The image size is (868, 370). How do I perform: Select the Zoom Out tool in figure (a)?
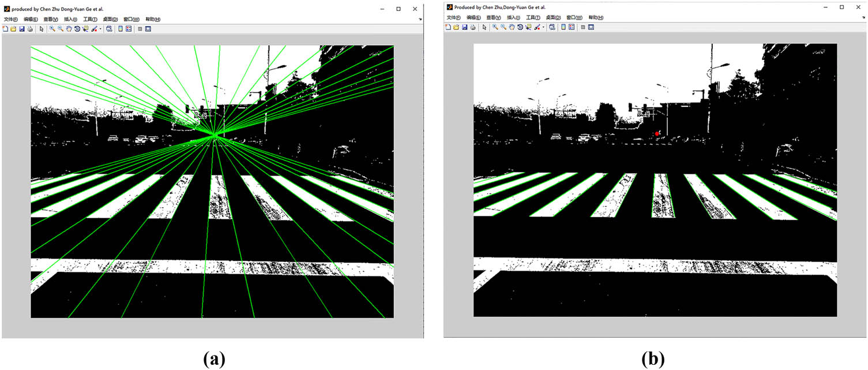coord(59,29)
